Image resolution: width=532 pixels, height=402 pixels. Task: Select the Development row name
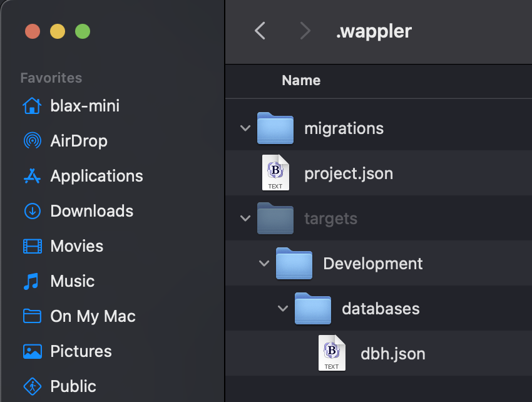click(x=372, y=264)
